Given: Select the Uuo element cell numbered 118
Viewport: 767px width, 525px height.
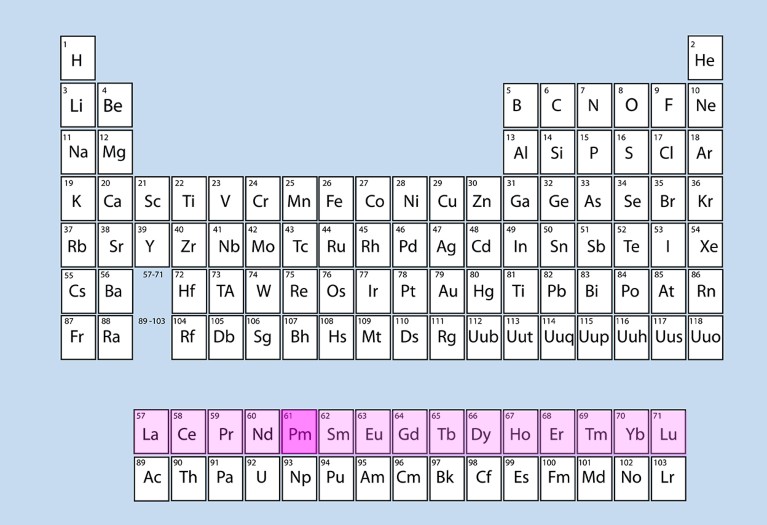Looking at the screenshot, I should coord(704,336).
